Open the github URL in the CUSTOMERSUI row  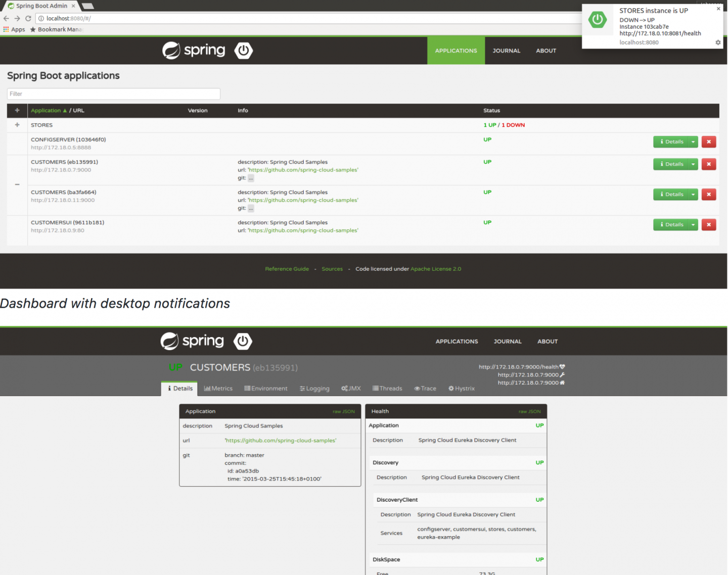click(x=303, y=230)
